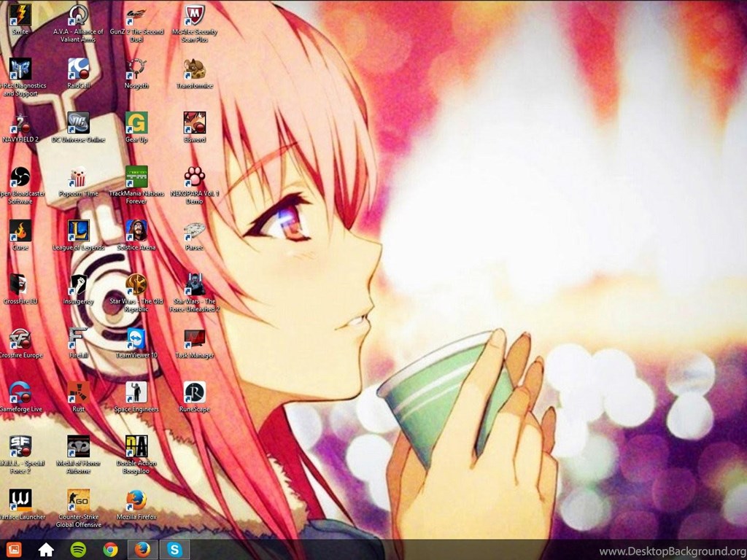Open the Gear Up icon
The image size is (747, 560).
pos(136,122)
